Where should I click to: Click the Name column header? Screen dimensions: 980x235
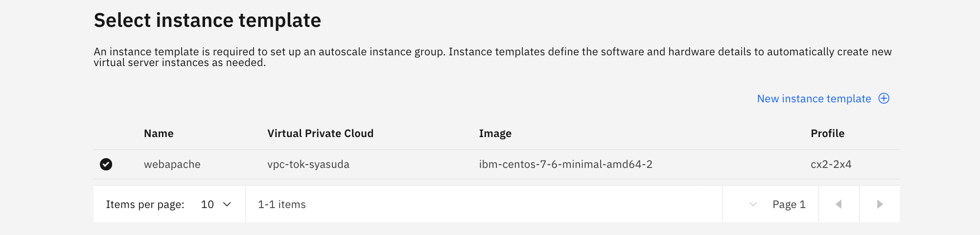[x=159, y=134]
